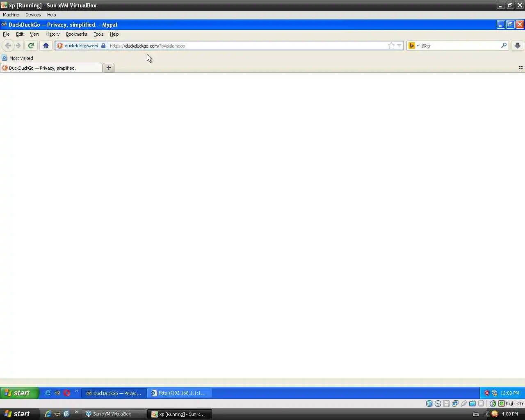525x420 pixels.
Task: Click the host tray keyboard icon
Action: point(476,414)
